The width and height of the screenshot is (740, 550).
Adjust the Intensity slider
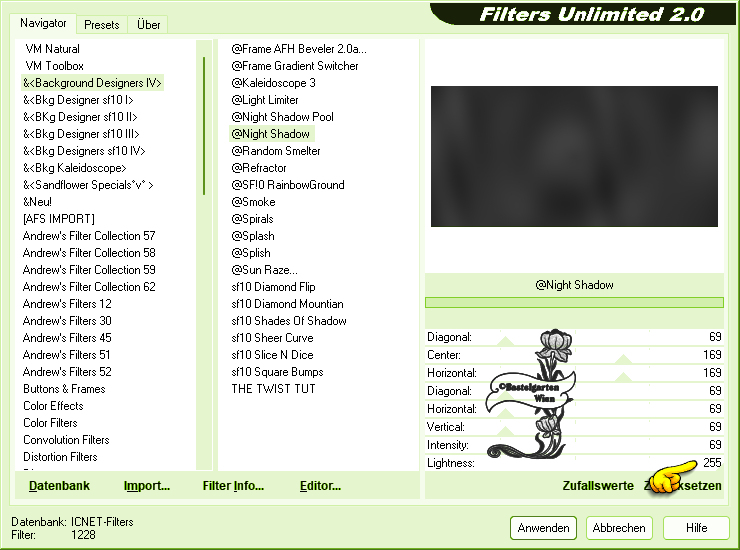pos(574,445)
